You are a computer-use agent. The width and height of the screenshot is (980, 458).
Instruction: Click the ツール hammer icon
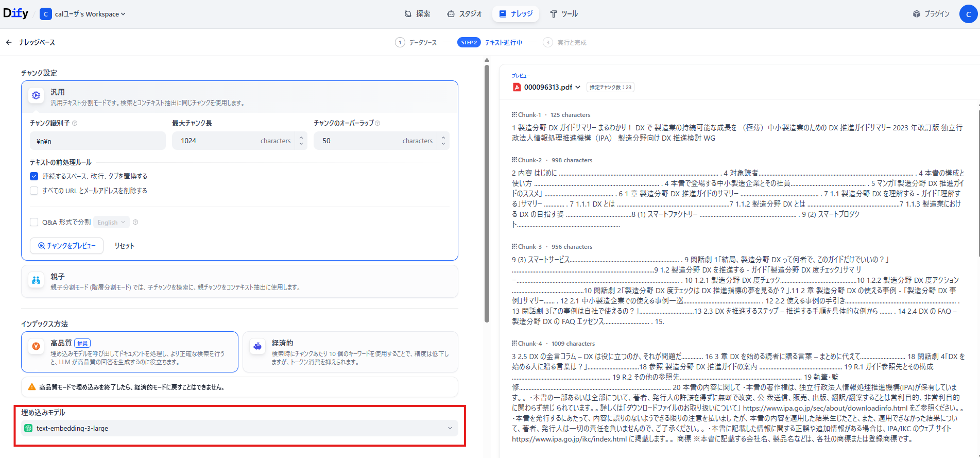click(554, 14)
